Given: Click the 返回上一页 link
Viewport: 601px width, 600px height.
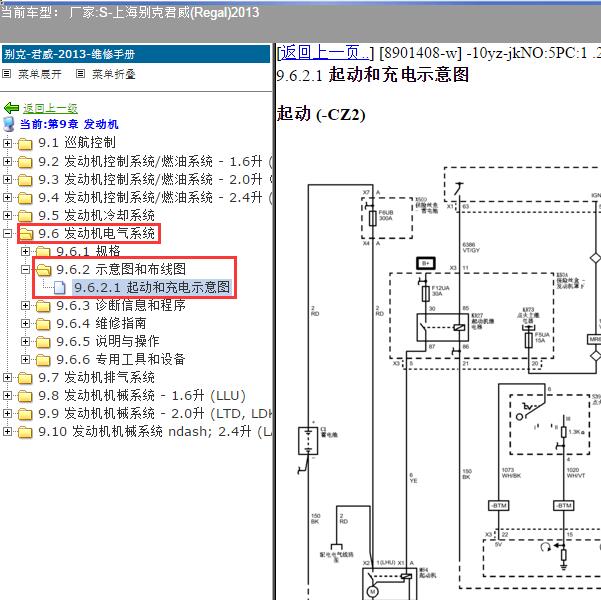Looking at the screenshot, I should click(x=325, y=53).
